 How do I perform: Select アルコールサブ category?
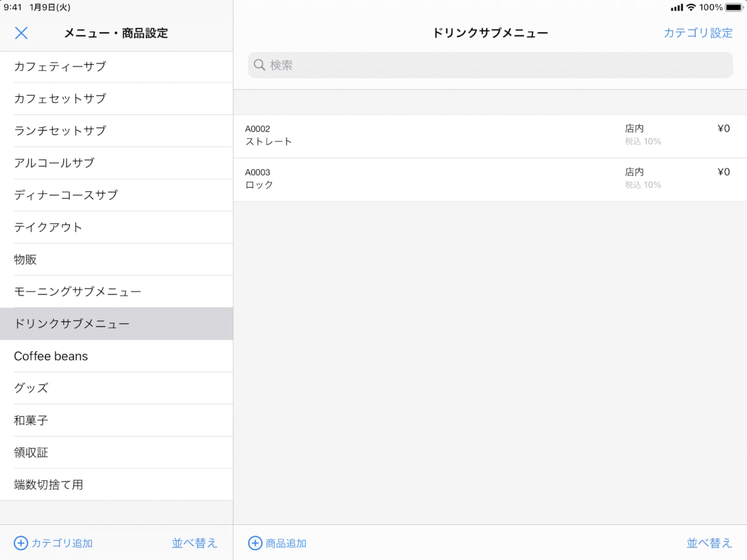117,163
